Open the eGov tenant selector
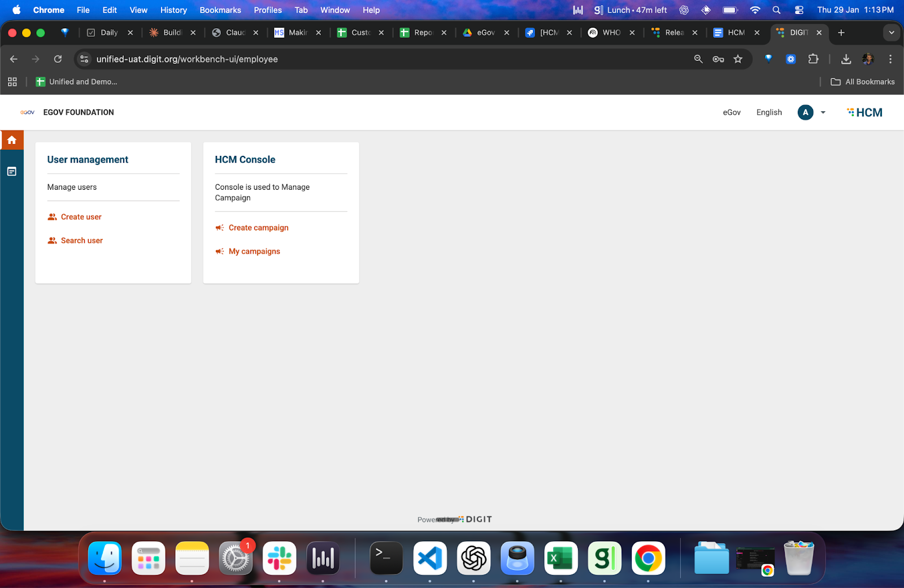 tap(732, 112)
